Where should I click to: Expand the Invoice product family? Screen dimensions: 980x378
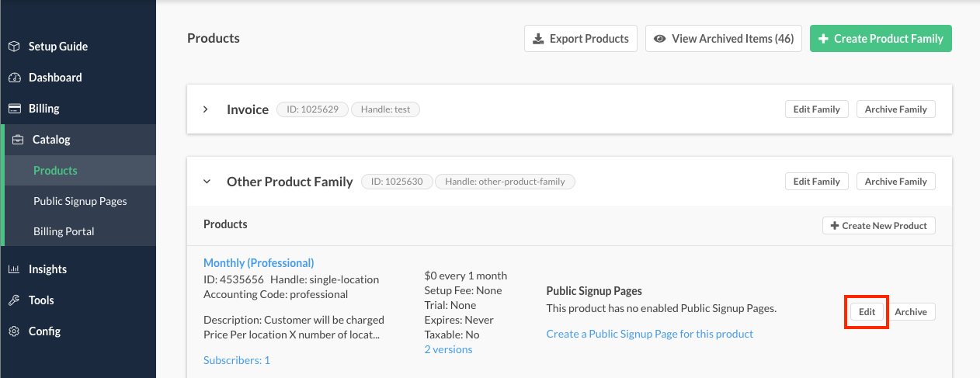click(x=206, y=109)
